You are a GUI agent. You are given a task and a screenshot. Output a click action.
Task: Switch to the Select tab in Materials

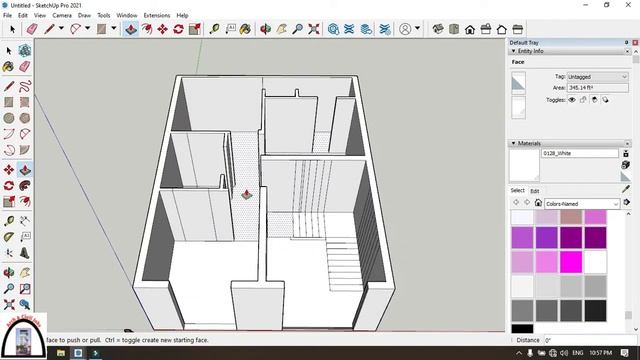tap(518, 191)
